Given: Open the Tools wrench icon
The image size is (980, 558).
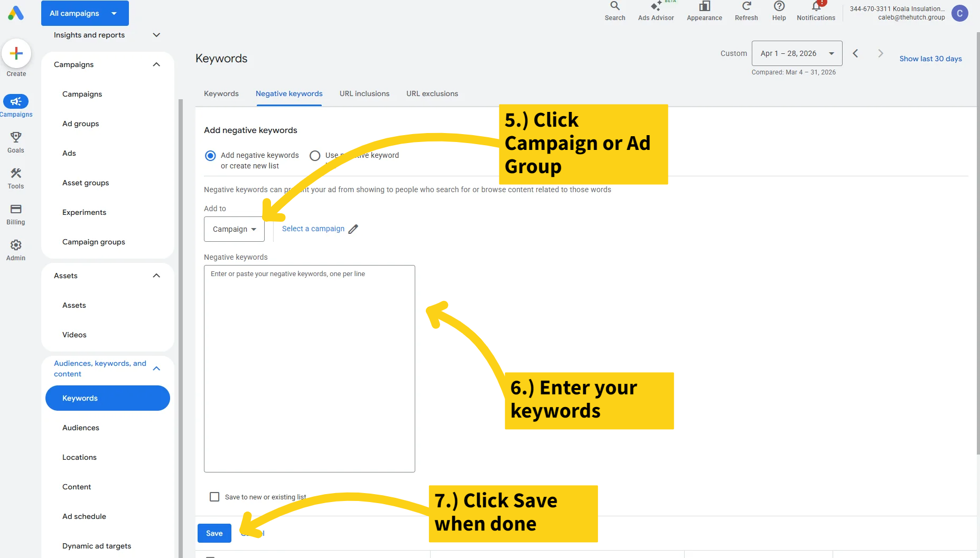Looking at the screenshot, I should click(16, 173).
